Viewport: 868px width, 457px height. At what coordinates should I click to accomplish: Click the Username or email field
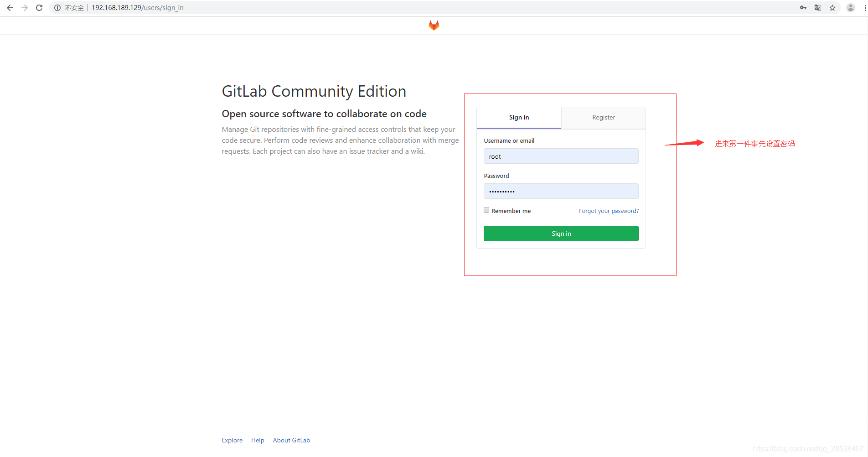[x=561, y=156]
